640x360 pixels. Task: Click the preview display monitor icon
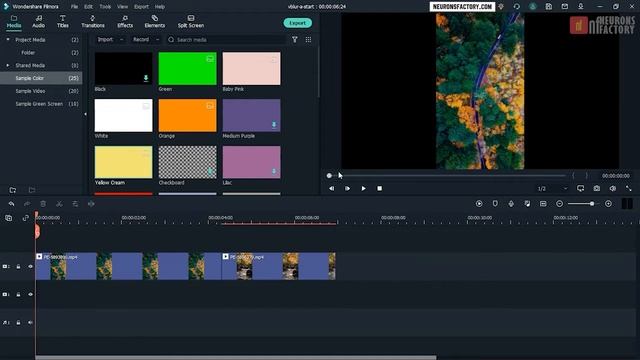[580, 189]
